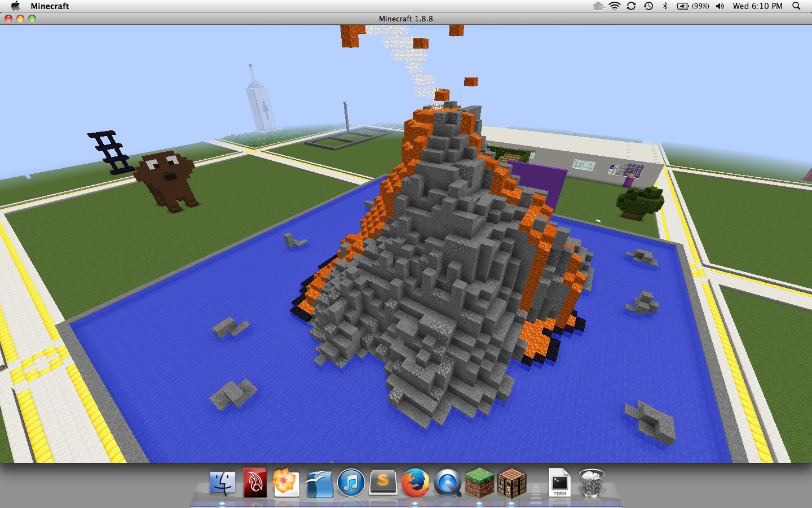Open the TERM document in the Dock
812x508 pixels.
click(x=559, y=483)
